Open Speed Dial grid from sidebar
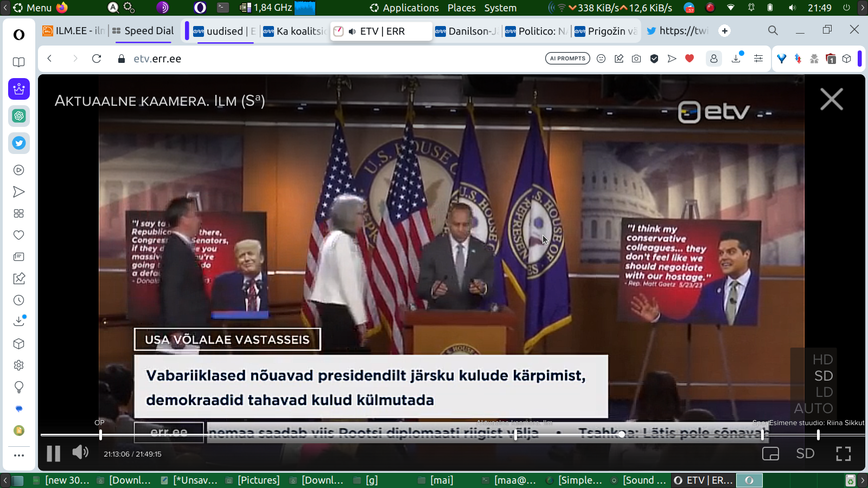 (x=19, y=214)
